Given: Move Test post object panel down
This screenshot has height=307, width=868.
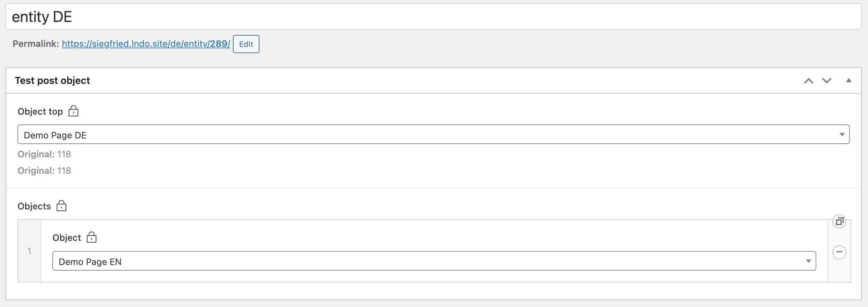Looking at the screenshot, I should 827,81.
